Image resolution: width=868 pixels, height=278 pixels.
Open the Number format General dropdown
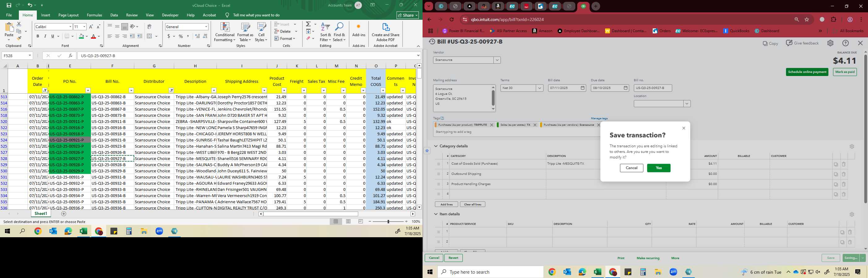(206, 27)
